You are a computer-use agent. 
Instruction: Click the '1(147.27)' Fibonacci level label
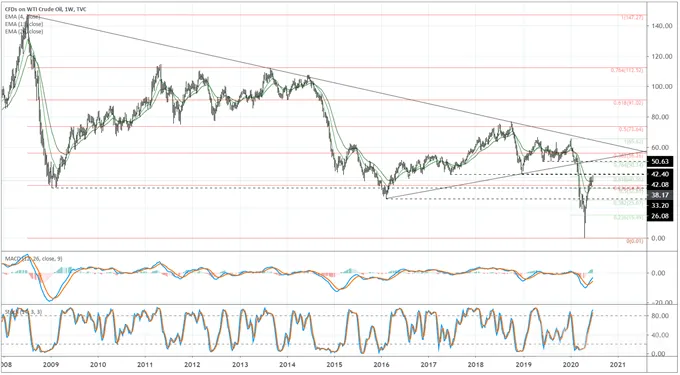coord(633,17)
